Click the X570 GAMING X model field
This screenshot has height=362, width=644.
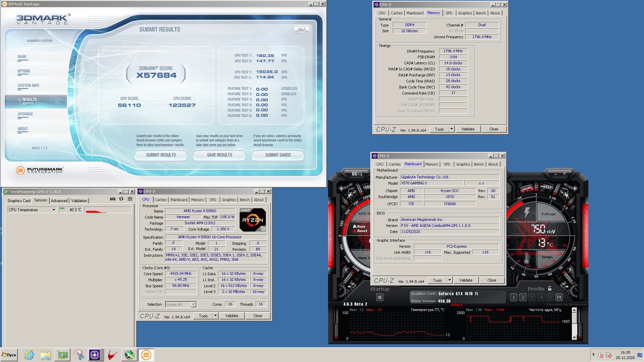(431, 183)
